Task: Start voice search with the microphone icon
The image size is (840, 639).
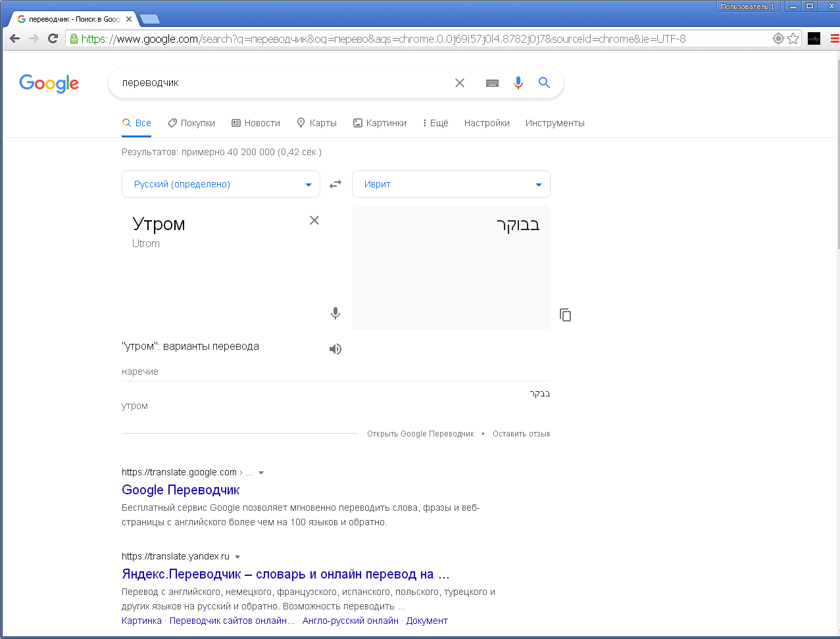Action: pyautogui.click(x=518, y=83)
